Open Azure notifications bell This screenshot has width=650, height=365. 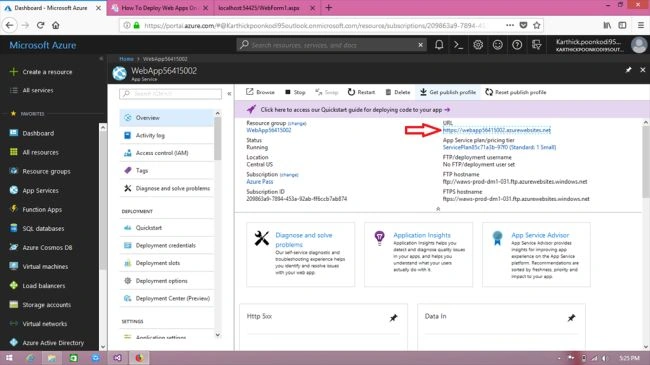439,45
